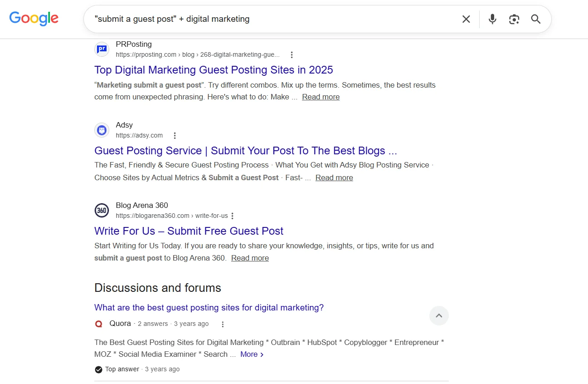This screenshot has width=588, height=384.
Task: Open the Google logo homepage
Action: pos(34,19)
